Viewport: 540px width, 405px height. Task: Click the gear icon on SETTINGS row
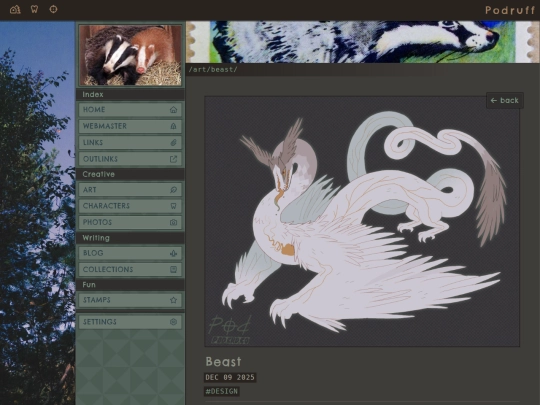click(x=173, y=322)
